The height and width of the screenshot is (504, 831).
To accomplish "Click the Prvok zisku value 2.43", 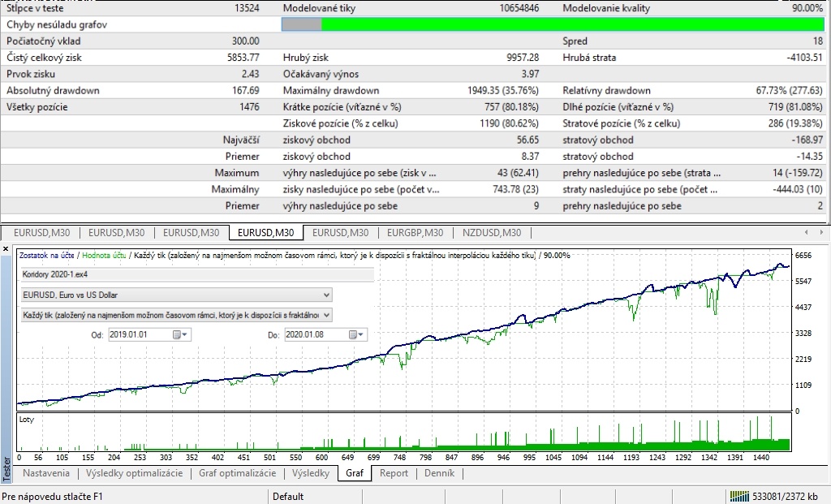I will click(x=251, y=74).
